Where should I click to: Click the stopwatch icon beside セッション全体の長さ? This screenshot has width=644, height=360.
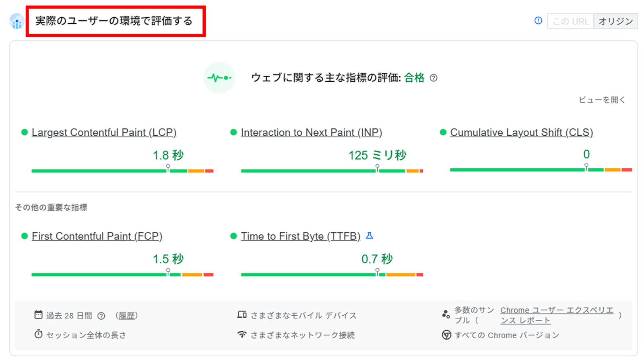click(x=39, y=334)
